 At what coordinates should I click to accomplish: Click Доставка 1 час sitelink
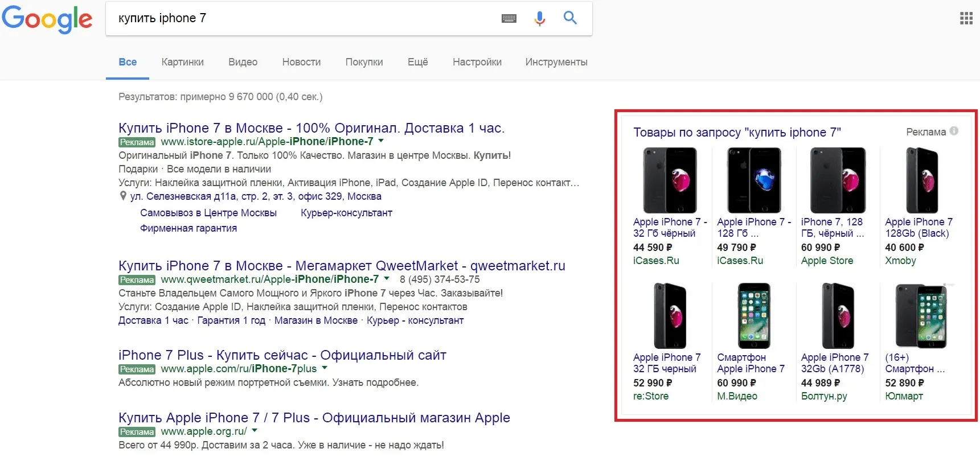click(153, 320)
